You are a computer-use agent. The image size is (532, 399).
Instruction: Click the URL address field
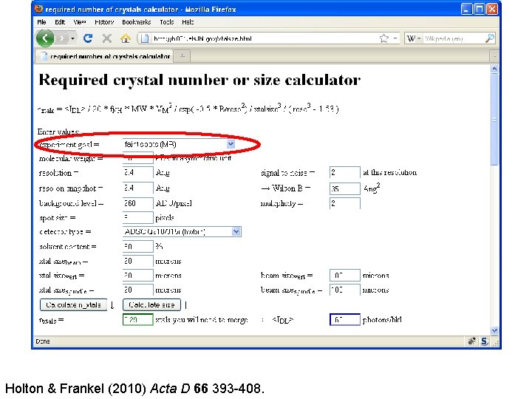[265, 38]
